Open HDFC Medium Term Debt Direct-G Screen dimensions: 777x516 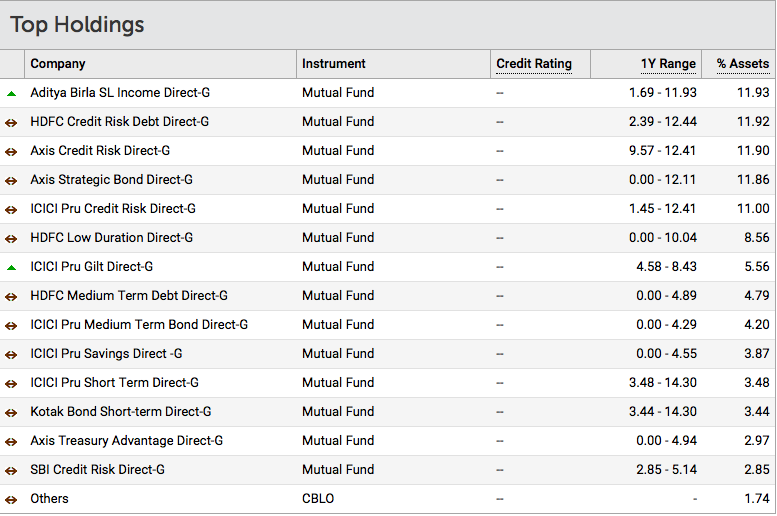point(129,295)
